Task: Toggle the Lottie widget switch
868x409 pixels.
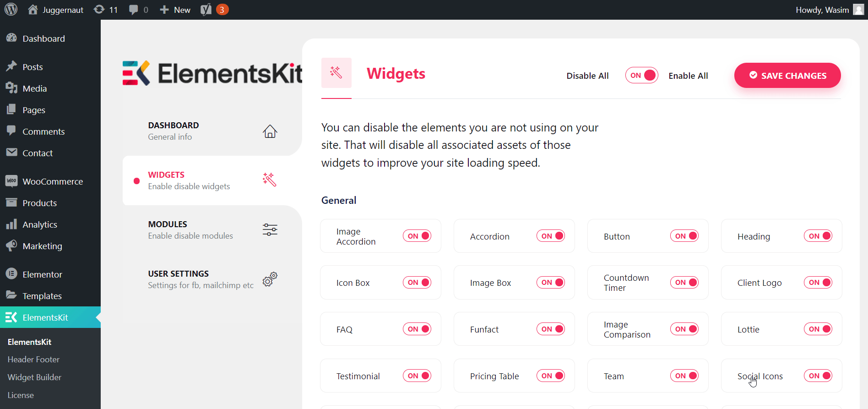Action: [818, 329]
